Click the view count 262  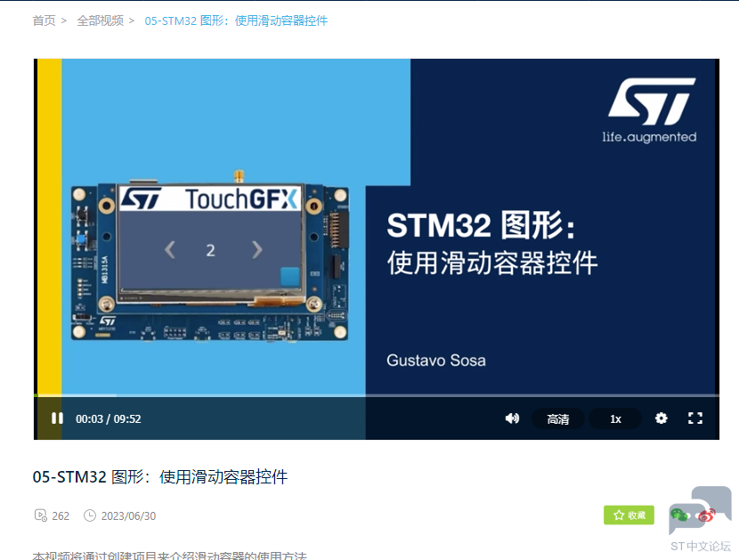61,516
